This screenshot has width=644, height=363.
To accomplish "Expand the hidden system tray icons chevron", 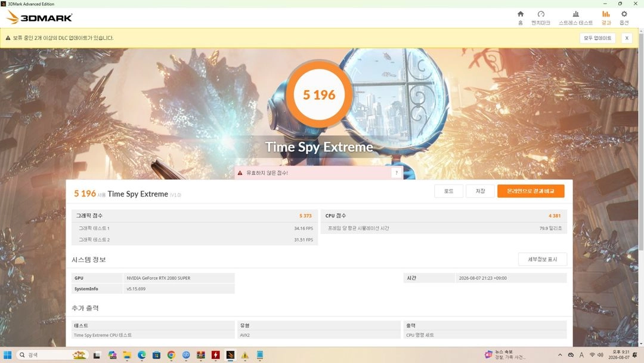I will pos(560,355).
